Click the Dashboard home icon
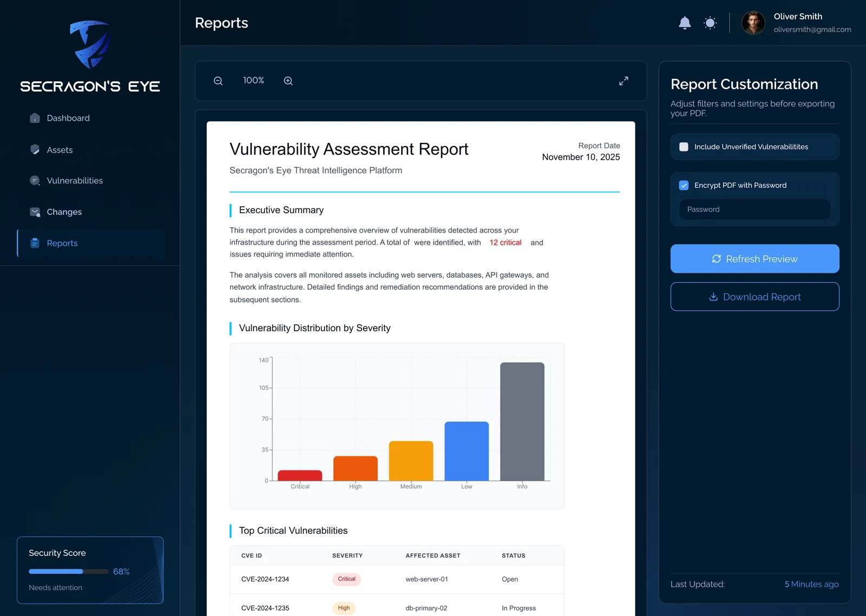This screenshot has width=866, height=616. (35, 118)
